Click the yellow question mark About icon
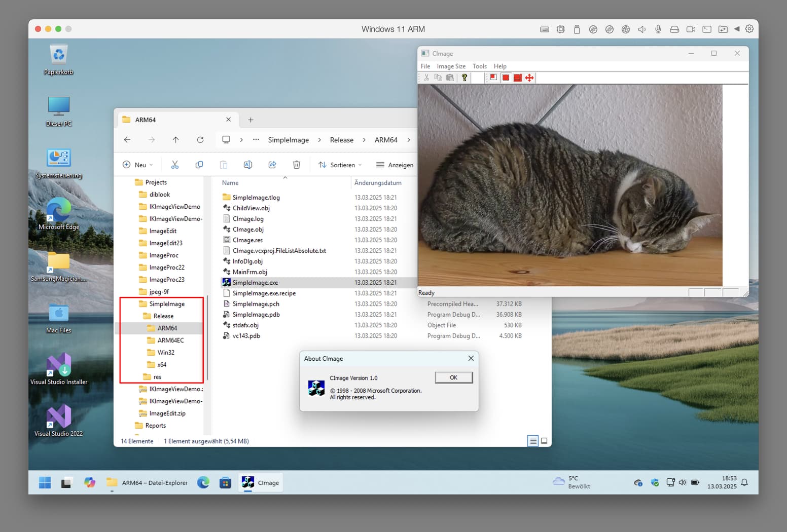 coord(464,78)
